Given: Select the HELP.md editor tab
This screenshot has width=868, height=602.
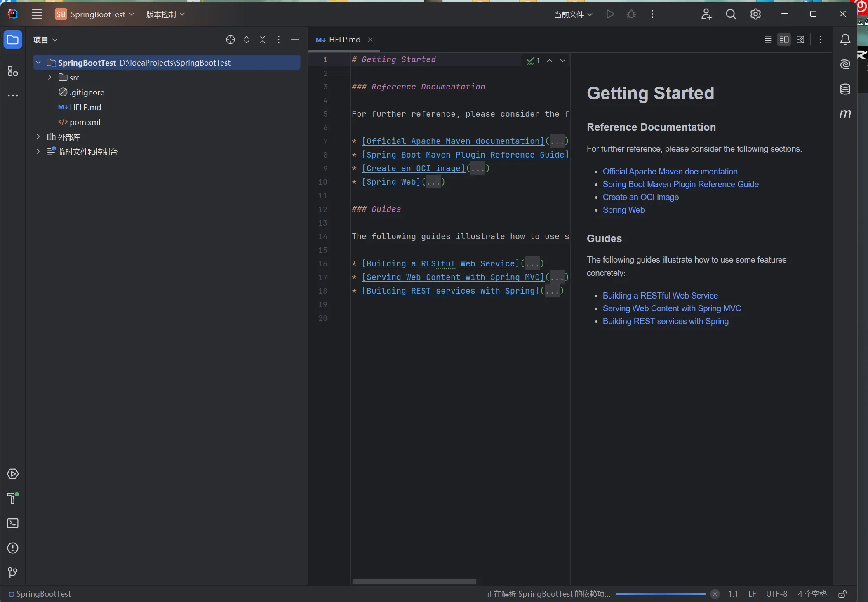Looking at the screenshot, I should 344,40.
